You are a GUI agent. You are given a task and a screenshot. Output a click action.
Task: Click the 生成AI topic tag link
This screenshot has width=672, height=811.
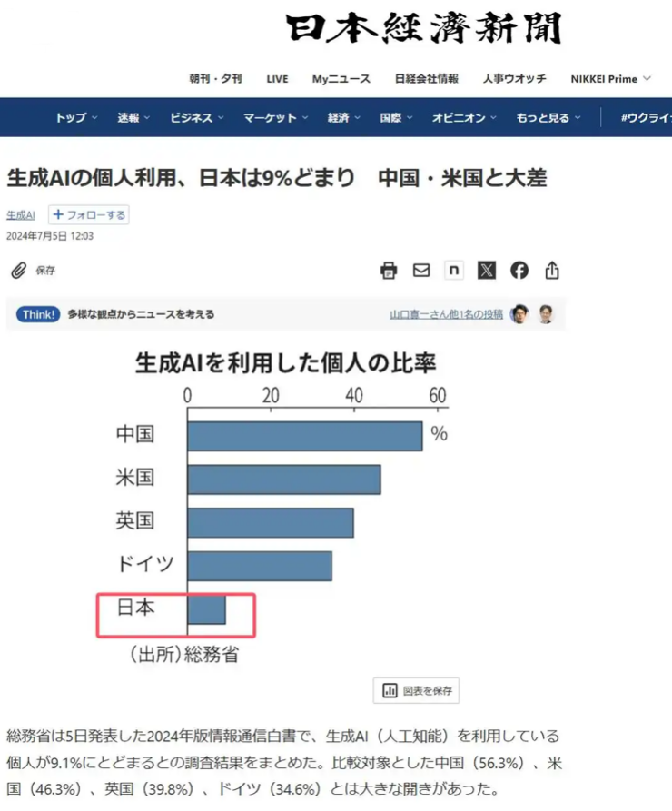(x=21, y=215)
